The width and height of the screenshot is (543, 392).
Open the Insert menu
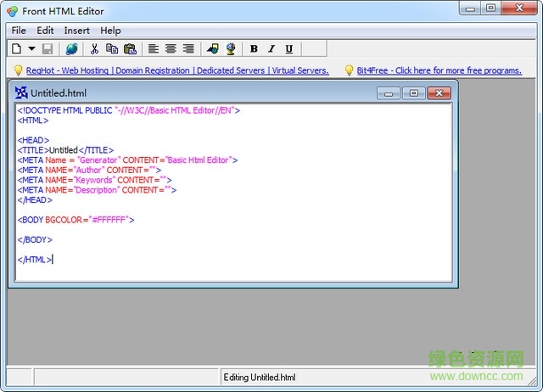pos(76,31)
